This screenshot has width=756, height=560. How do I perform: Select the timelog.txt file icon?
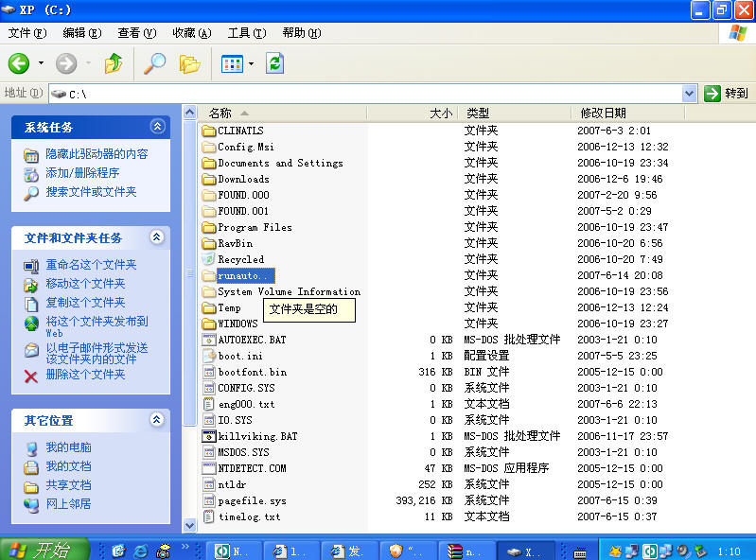pyautogui.click(x=209, y=516)
